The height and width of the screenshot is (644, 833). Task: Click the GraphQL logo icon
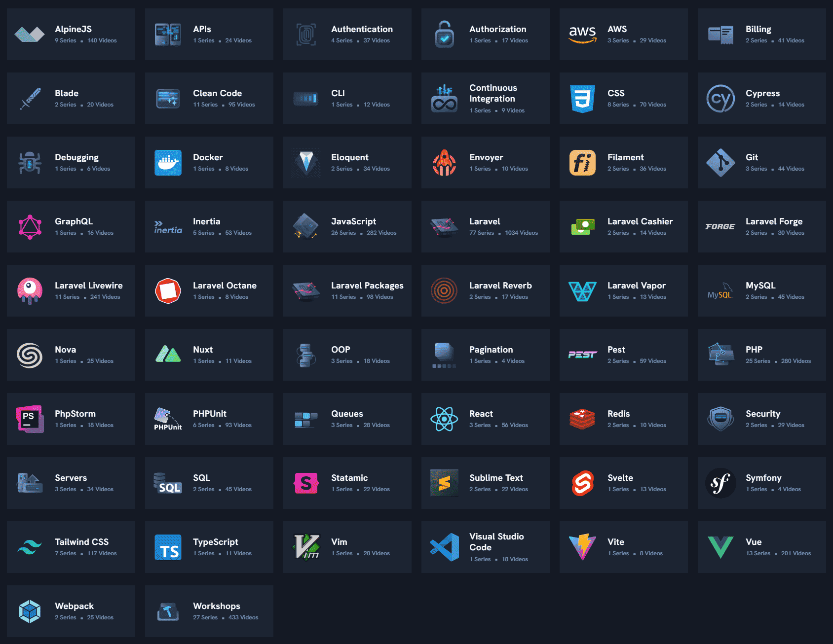pos(30,227)
